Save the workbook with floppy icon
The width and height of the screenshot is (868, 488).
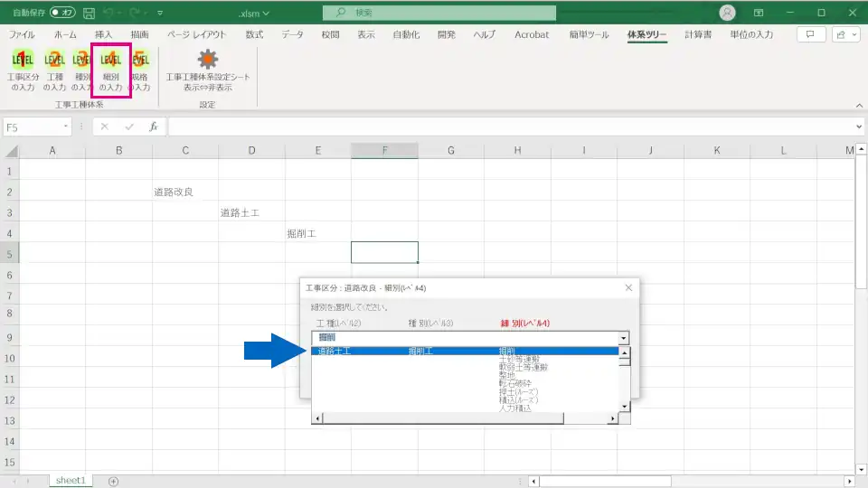click(x=89, y=13)
